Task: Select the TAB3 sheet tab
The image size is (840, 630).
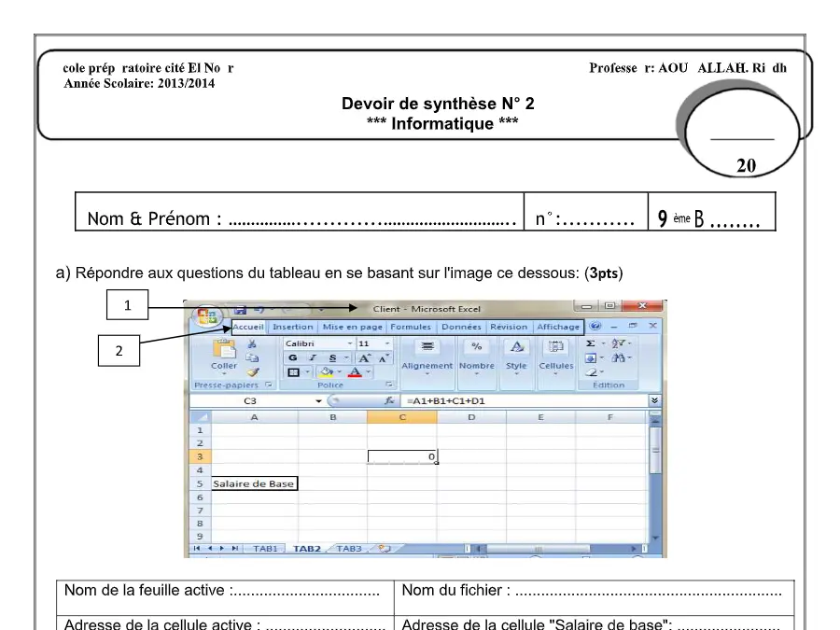Action: 349,549
